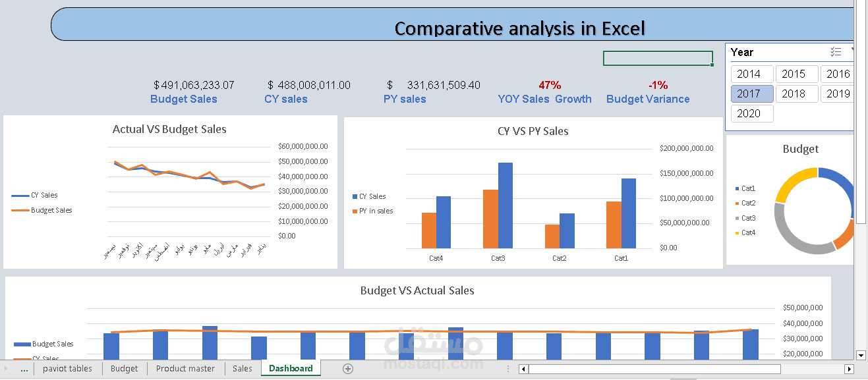Click CY Sales legend in CY VS PY chart
The image size is (868, 380).
(370, 197)
